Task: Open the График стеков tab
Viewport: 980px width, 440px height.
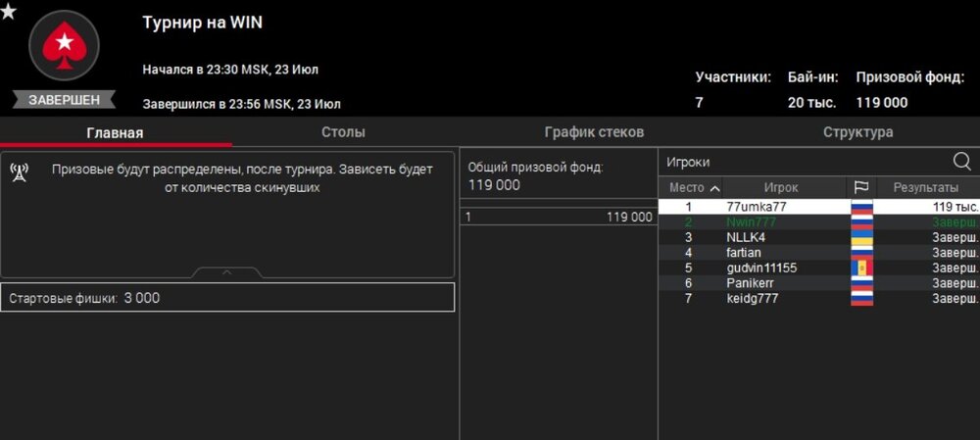Action: point(594,132)
